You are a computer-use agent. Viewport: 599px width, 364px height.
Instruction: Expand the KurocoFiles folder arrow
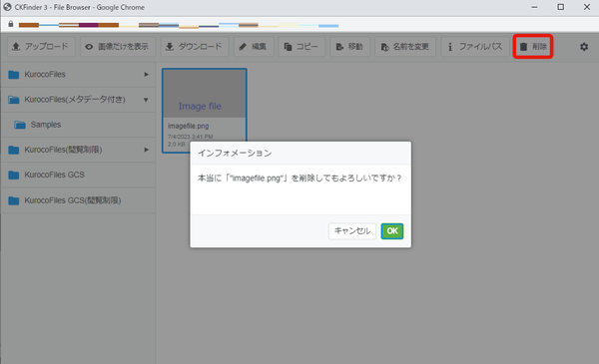coord(146,75)
